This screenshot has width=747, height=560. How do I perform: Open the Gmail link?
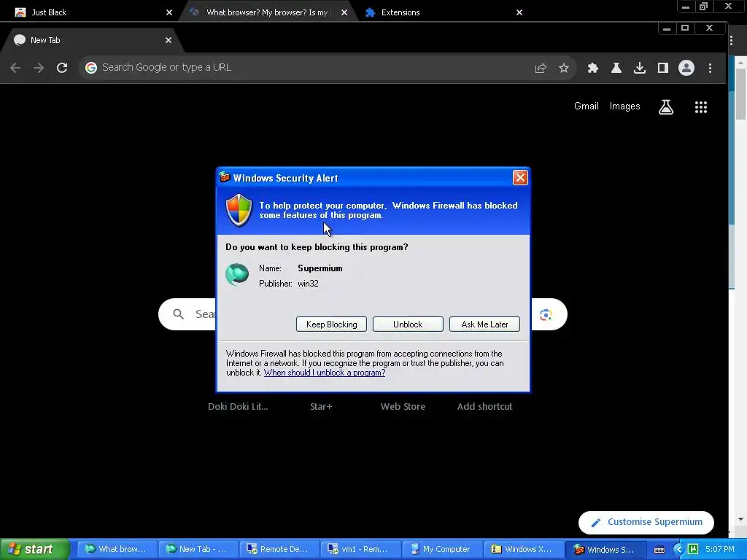[586, 106]
